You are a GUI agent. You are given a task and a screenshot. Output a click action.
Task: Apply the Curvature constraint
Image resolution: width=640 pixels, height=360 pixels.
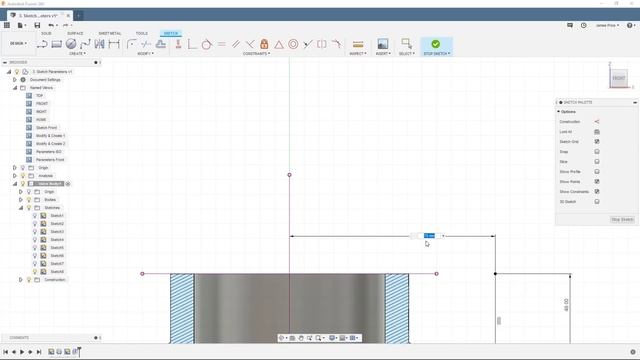[x=336, y=44]
